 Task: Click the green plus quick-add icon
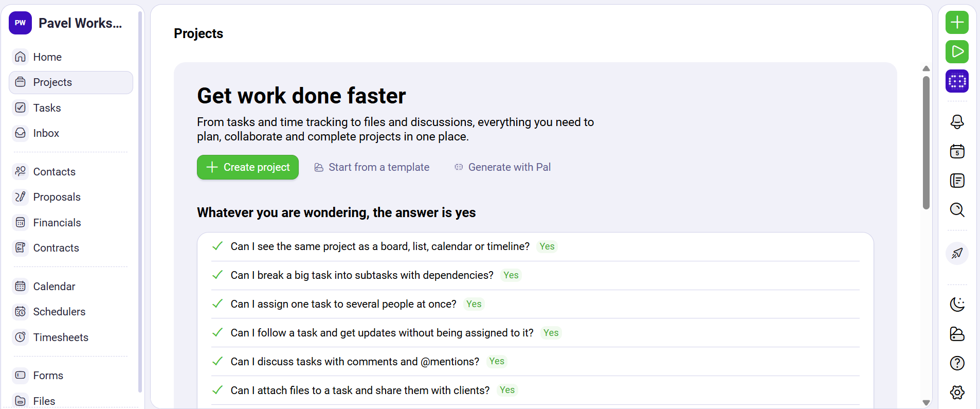coord(957,23)
